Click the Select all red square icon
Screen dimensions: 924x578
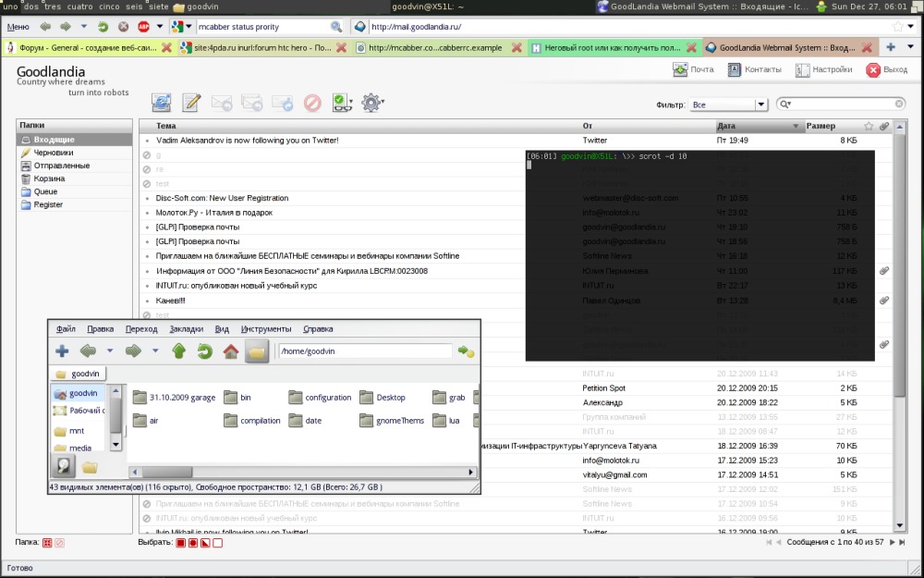point(180,543)
